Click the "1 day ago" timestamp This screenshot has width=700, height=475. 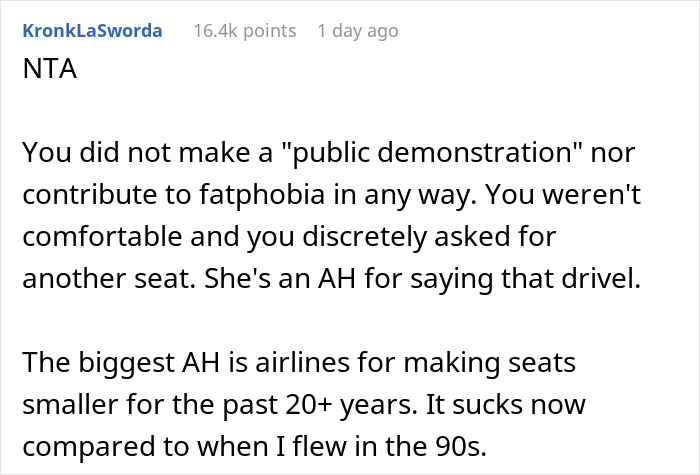tap(357, 31)
